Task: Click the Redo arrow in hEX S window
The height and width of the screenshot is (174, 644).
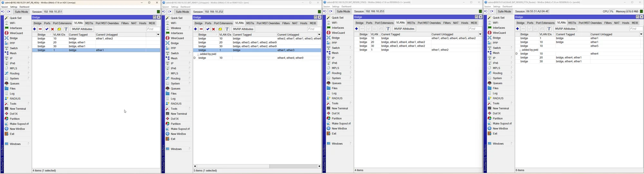Action: pyautogui.click(x=9, y=12)
